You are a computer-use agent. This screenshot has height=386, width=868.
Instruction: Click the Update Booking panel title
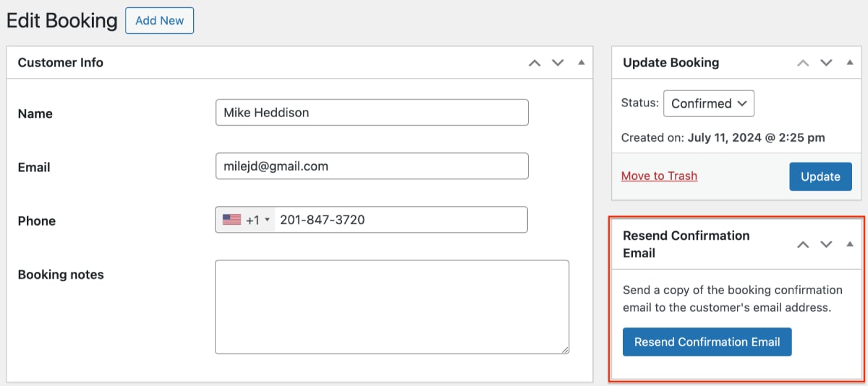pos(671,63)
